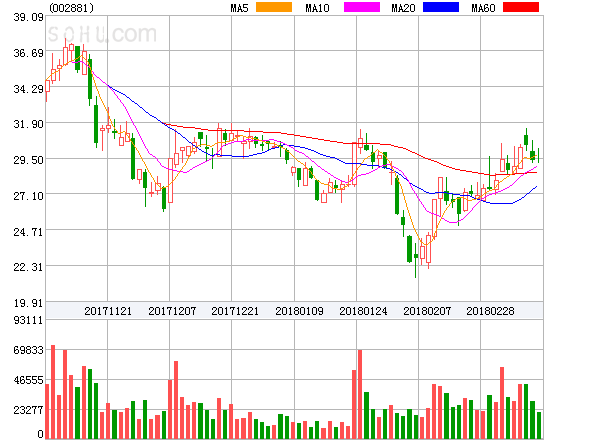Screen dimensions: 600x440
Task: Click the 20180109 date label
Action: click(x=299, y=311)
